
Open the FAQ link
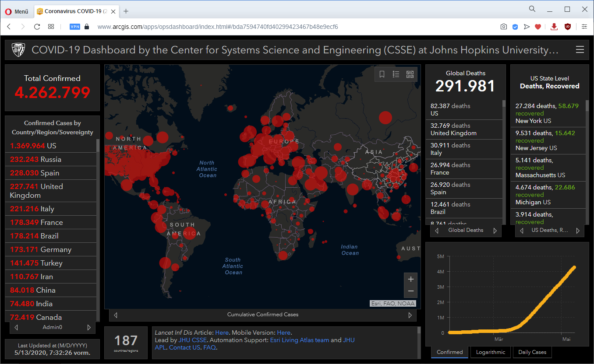[209, 347]
